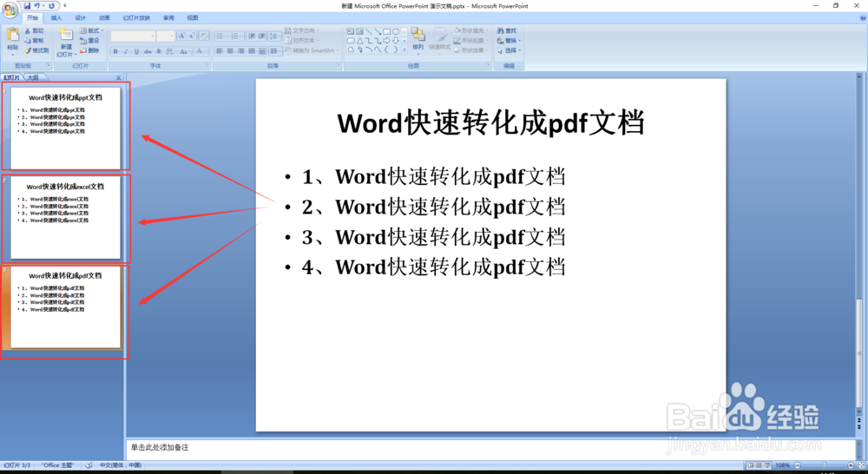Select slide 2 thumbnail (excel文档)

pyautogui.click(x=65, y=217)
